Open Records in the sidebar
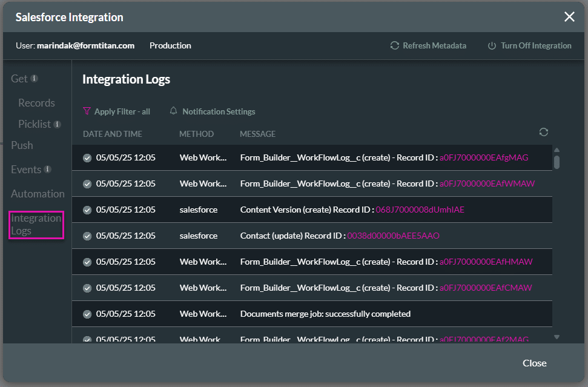This screenshot has width=588, height=387. [36, 103]
